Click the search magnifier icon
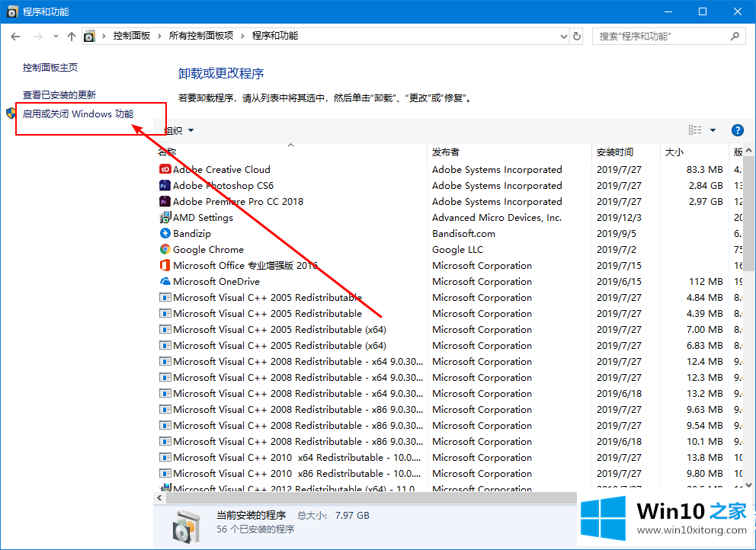The image size is (756, 550). point(735,36)
